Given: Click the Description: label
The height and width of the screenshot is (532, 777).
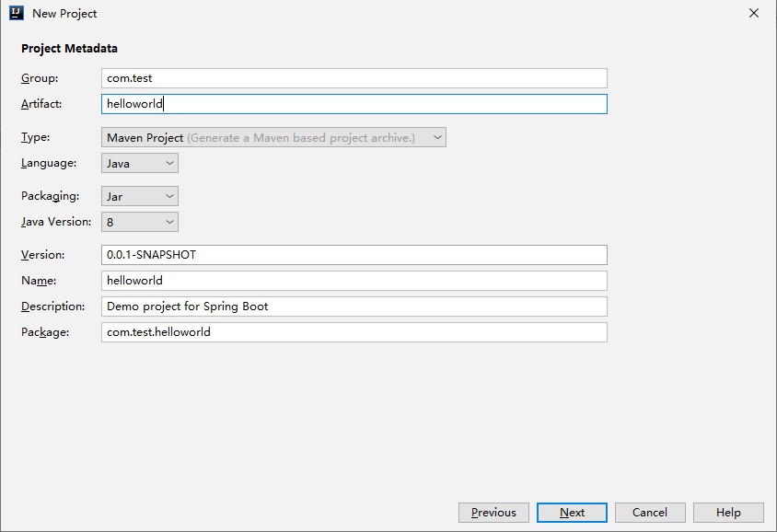Looking at the screenshot, I should (x=53, y=306).
